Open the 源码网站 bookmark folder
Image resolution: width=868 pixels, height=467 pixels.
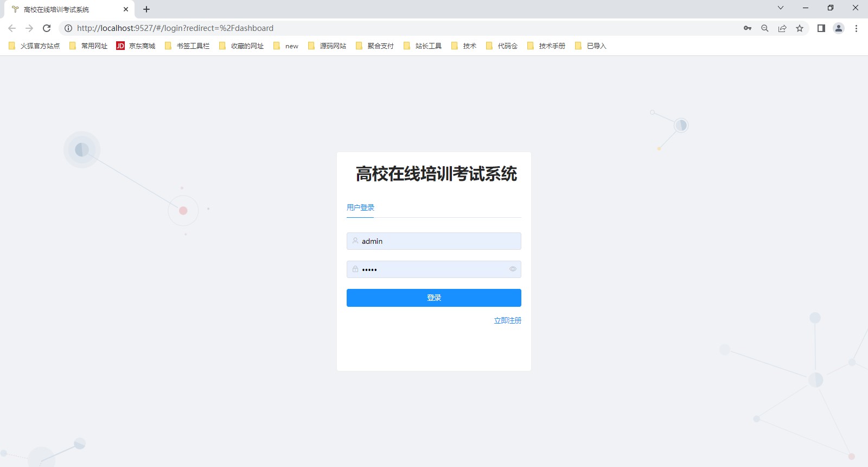click(327, 46)
